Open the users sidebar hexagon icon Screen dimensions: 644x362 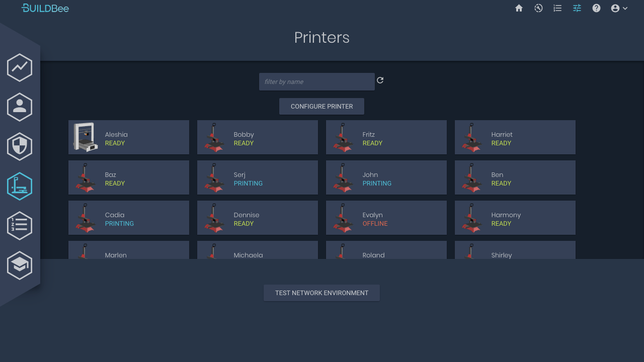pyautogui.click(x=20, y=107)
